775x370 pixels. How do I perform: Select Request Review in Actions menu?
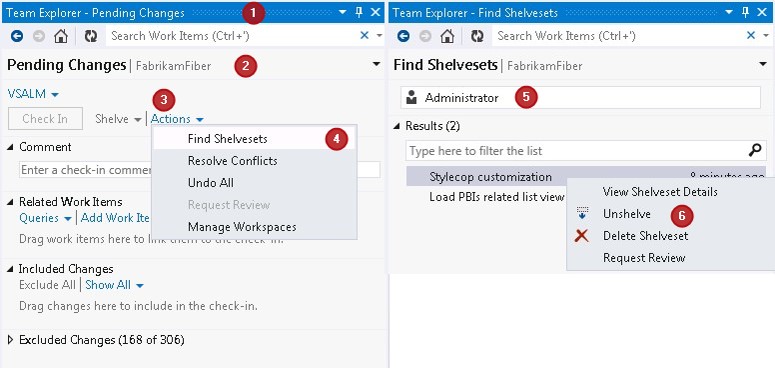(x=254, y=205)
